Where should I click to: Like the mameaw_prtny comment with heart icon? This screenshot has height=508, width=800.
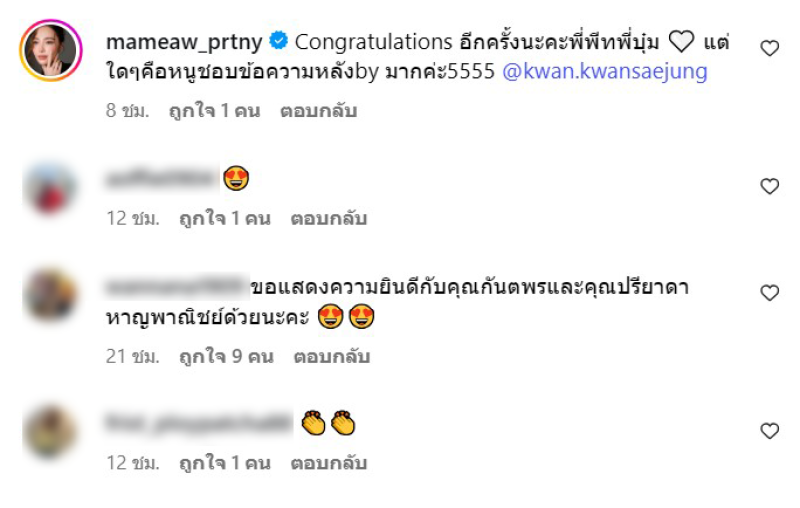(x=769, y=48)
